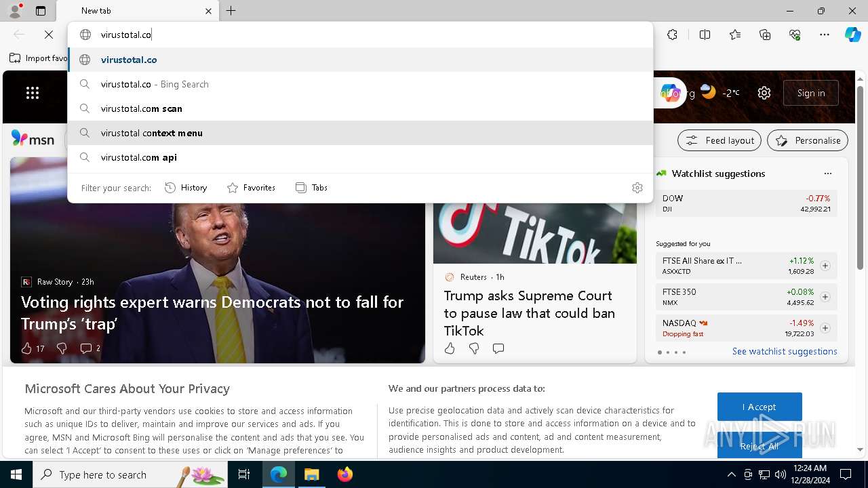This screenshot has height=488, width=868.
Task: Pick the virustotal.com scan suggestion
Action: click(x=360, y=108)
